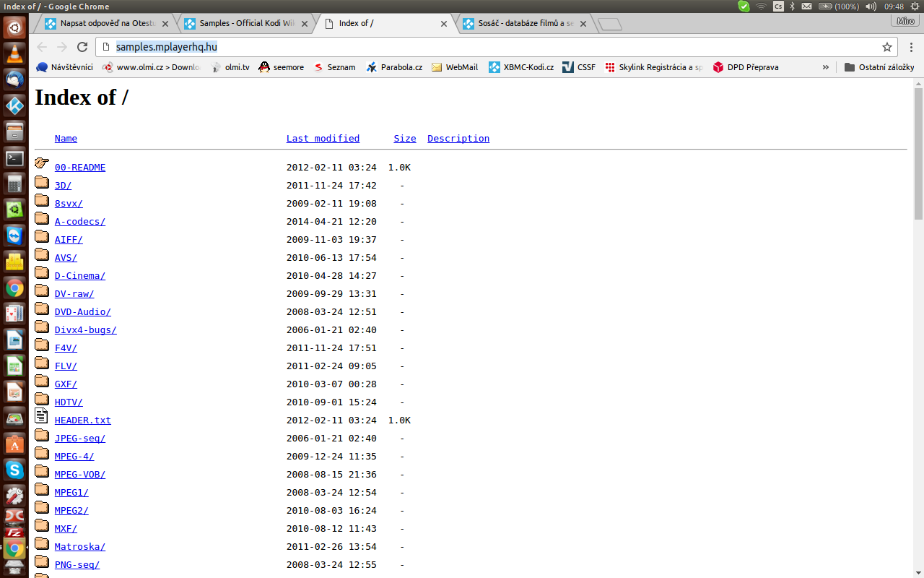924x578 pixels.
Task: Click the text file icon beside HEADER.txt
Action: [x=42, y=417]
